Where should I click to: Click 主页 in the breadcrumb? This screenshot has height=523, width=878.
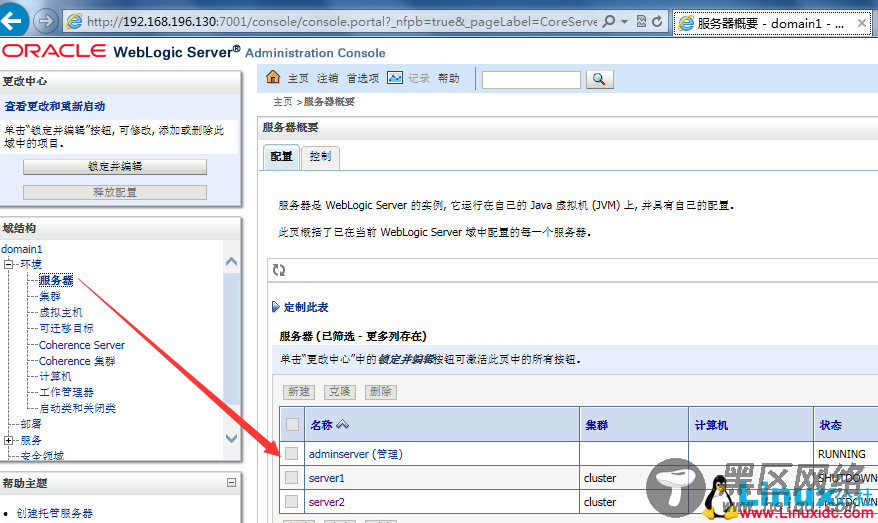click(283, 102)
